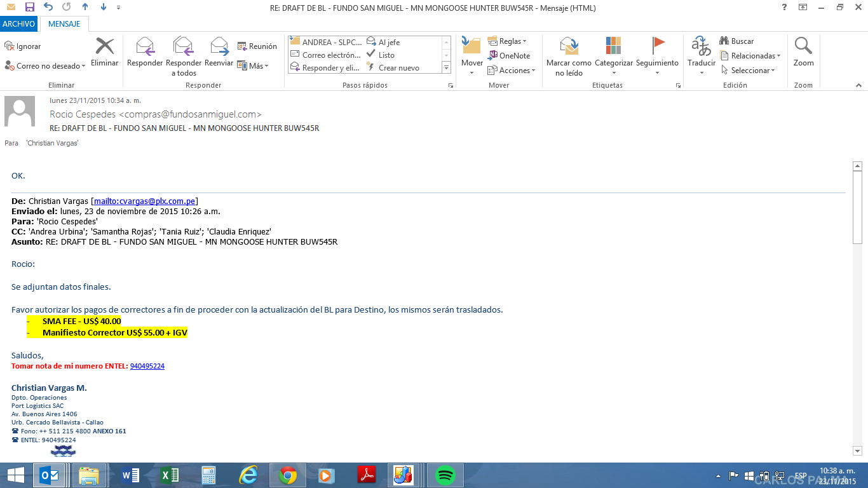The width and height of the screenshot is (868, 488).
Task: Open Spotify from the taskbar
Action: 445,475
